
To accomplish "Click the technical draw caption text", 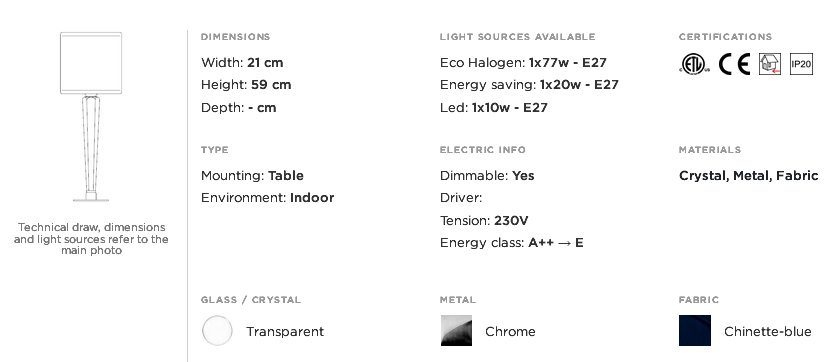I will tap(91, 239).
